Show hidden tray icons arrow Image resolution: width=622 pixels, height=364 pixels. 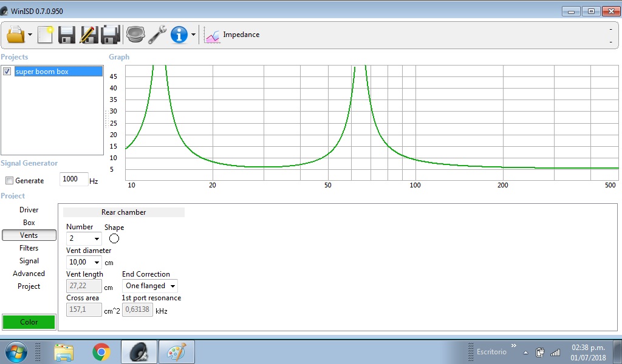pos(525,352)
